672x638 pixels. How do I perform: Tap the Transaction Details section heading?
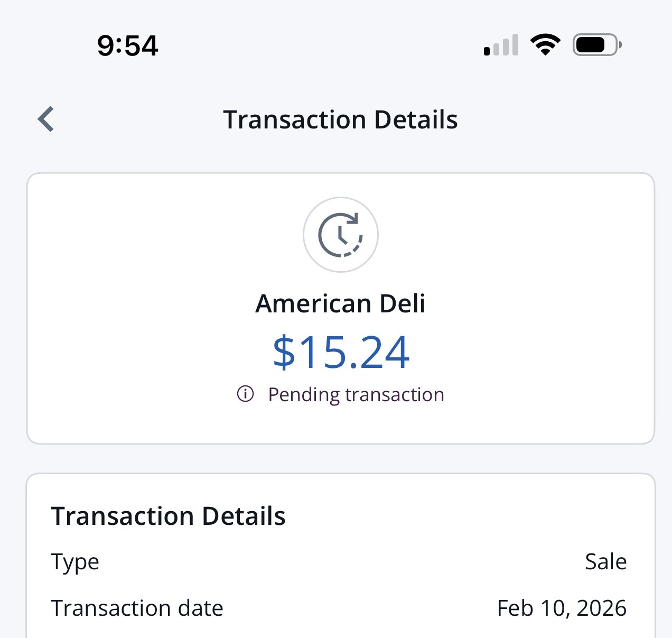168,516
